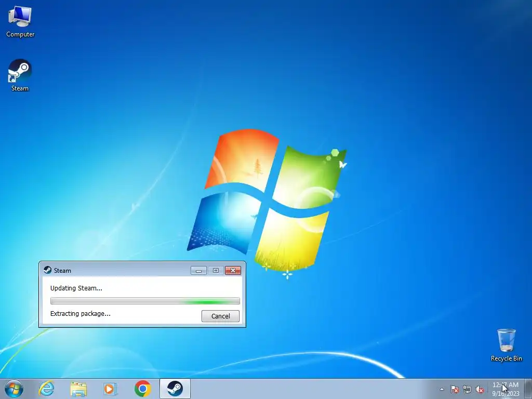Minimize the Steam update dialog
The width and height of the screenshot is (532, 399).
[198, 270]
